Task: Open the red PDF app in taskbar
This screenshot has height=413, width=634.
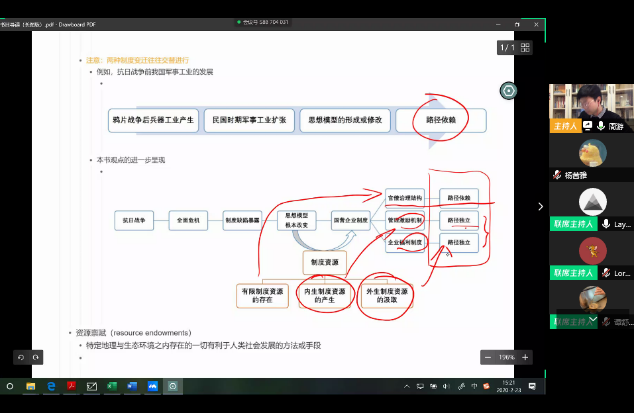Action: point(71,386)
